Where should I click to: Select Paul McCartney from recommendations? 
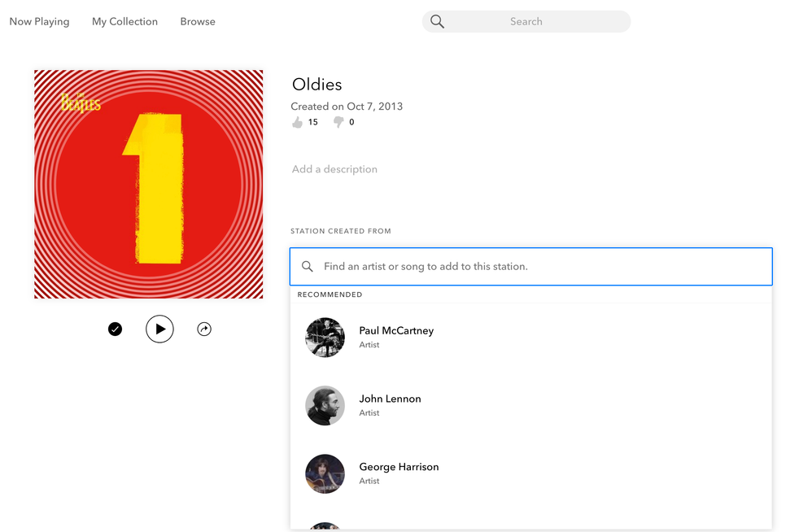(x=396, y=331)
